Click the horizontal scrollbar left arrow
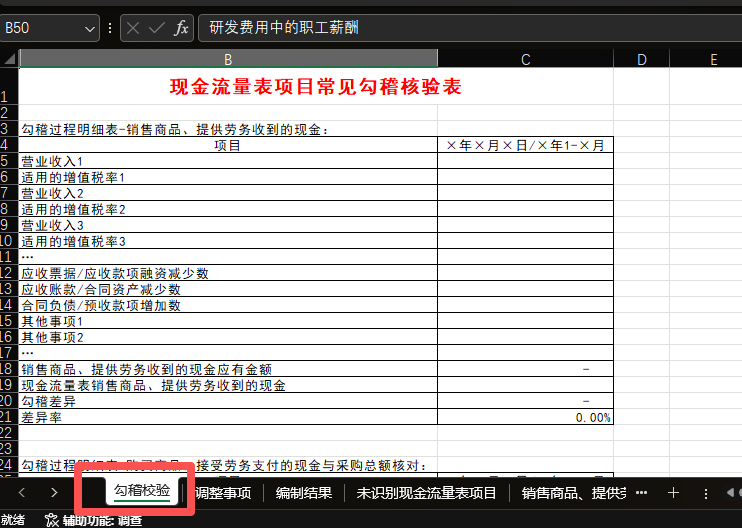Image resolution: width=742 pixels, height=528 pixels. coord(730,493)
